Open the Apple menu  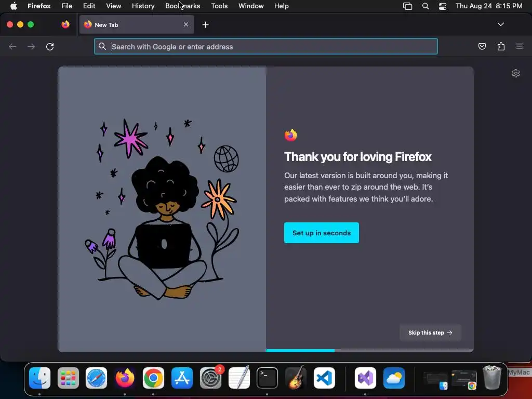(x=14, y=6)
